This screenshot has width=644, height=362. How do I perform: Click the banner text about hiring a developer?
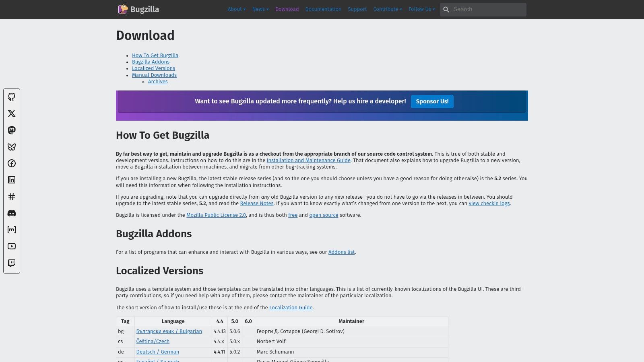[x=300, y=101]
